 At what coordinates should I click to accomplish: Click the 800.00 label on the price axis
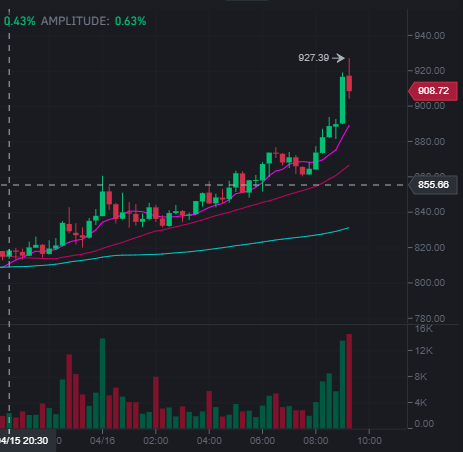[x=429, y=283]
